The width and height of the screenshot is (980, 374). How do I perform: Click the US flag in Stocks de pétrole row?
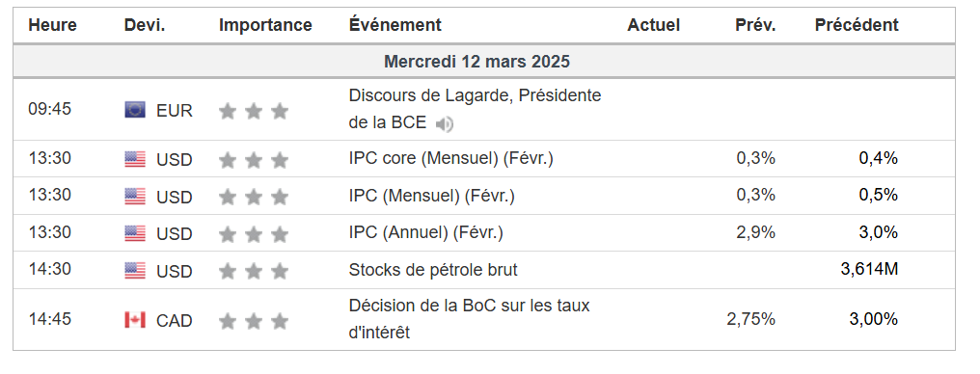135,270
